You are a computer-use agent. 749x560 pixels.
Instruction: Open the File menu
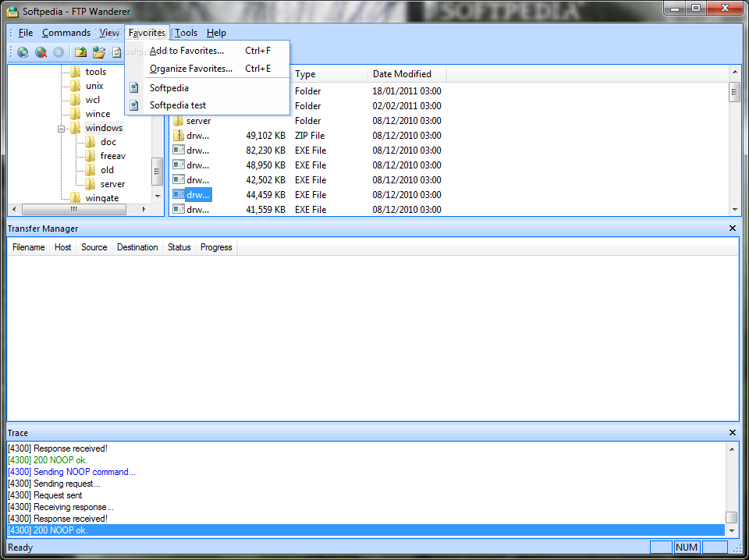click(26, 33)
